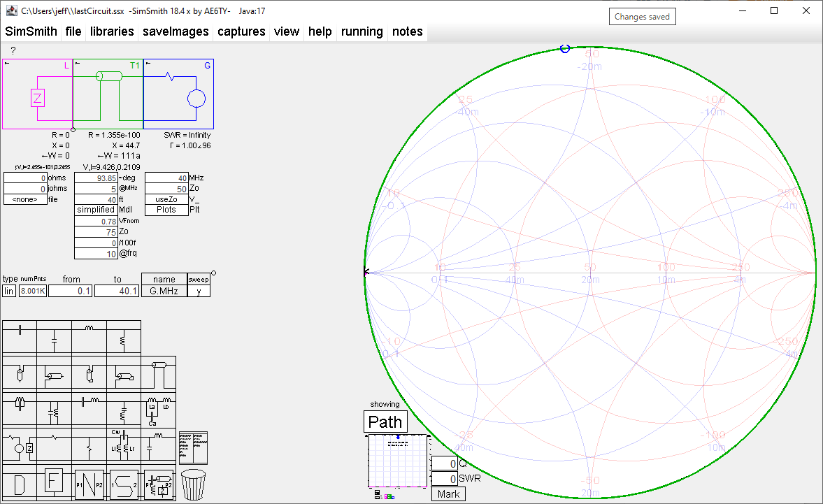Open the component values chart icon
The width and height of the screenshot is (823, 504).
pyautogui.click(x=193, y=448)
